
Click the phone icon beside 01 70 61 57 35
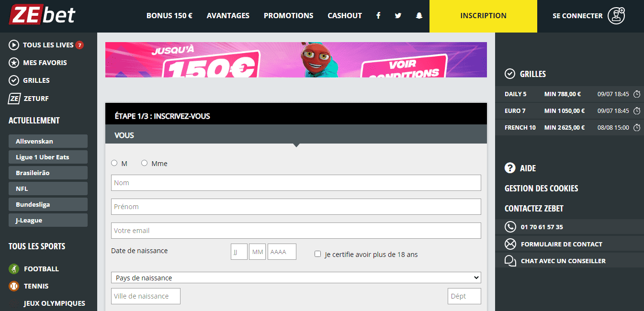(x=510, y=227)
